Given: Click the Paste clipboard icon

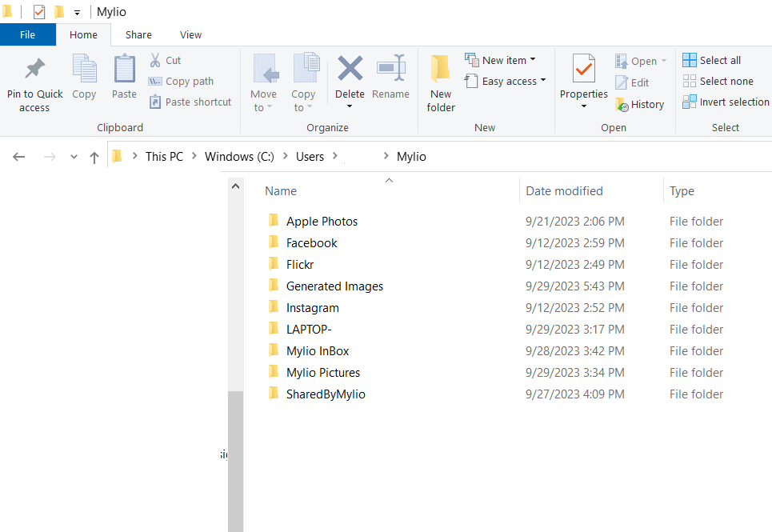Looking at the screenshot, I should (x=124, y=69).
